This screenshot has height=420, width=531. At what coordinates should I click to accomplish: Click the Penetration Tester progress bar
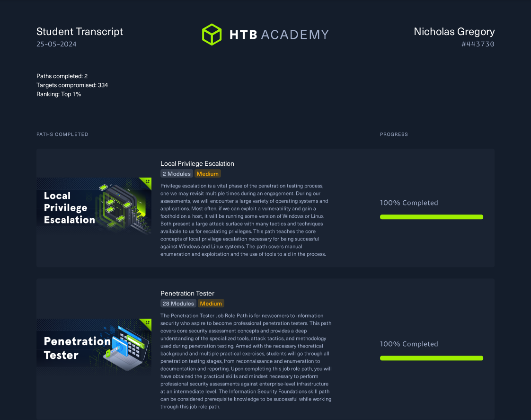[x=432, y=358]
